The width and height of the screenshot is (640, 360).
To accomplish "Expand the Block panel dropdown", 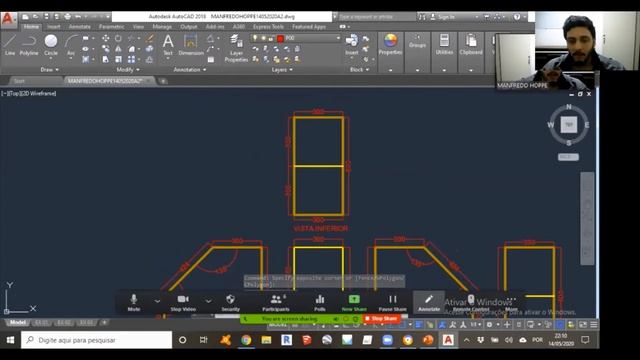I will point(359,70).
